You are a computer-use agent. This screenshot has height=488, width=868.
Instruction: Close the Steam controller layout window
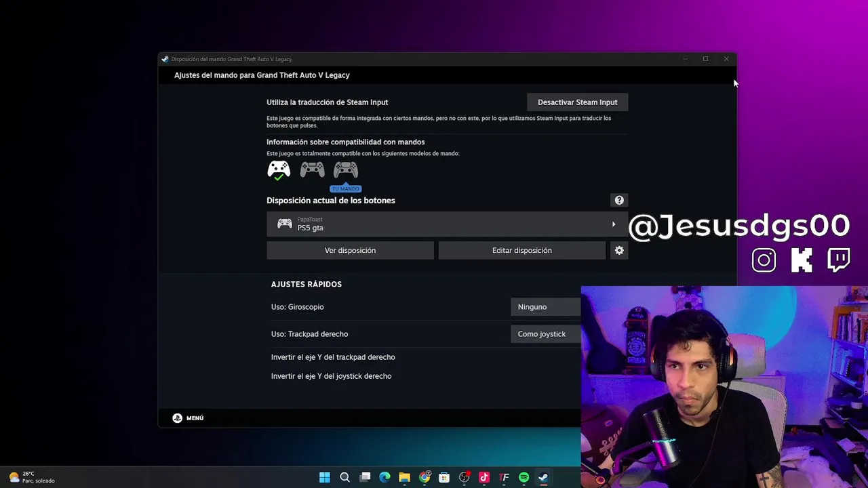[x=726, y=59]
